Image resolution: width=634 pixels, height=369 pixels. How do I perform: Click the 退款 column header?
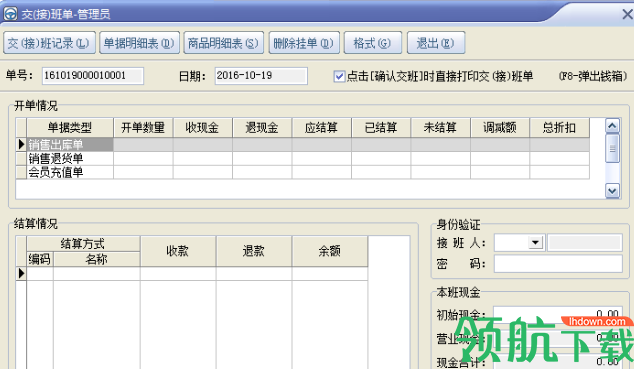pos(254,251)
